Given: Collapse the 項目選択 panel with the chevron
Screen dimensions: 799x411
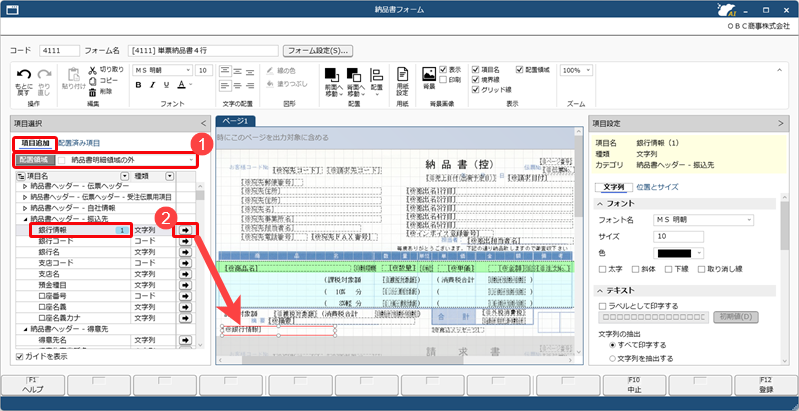Looking at the screenshot, I should pos(203,123).
